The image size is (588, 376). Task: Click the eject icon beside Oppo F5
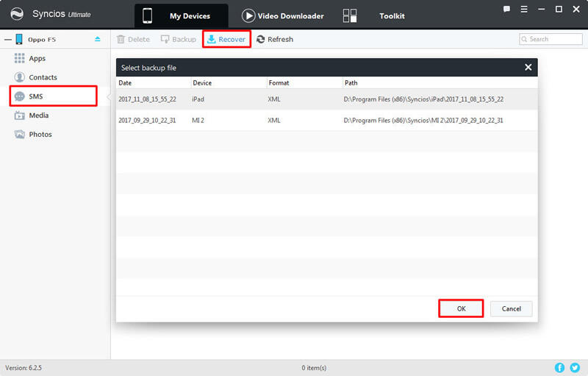pos(98,39)
